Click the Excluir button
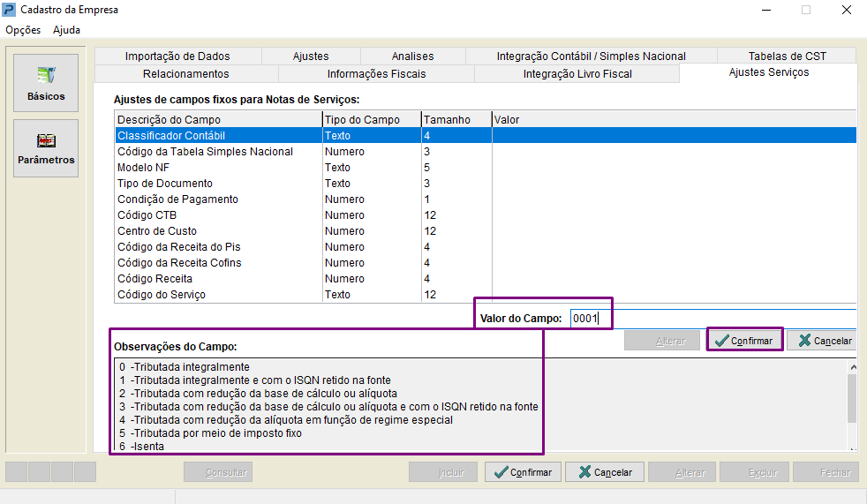This screenshot has height=504, width=867. coord(754,472)
